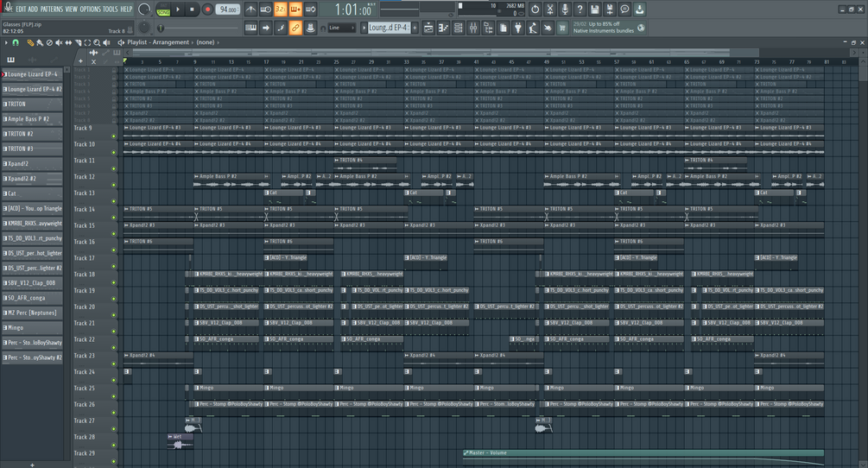
Task: Click the download content library icon
Action: point(639,9)
